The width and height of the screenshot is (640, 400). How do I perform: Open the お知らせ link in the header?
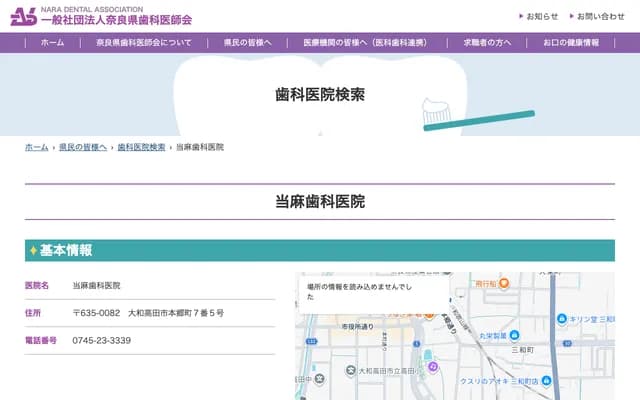[x=542, y=16]
